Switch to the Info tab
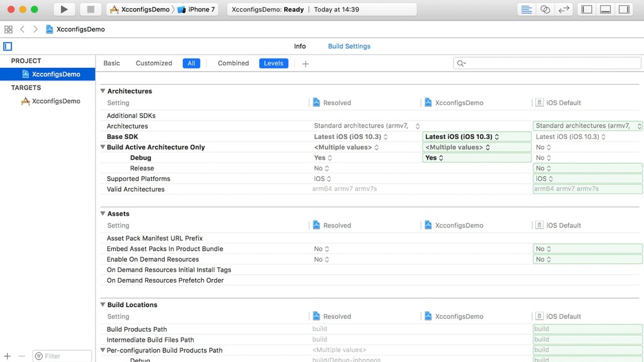Screen dimensions: 644x362 [300, 46]
